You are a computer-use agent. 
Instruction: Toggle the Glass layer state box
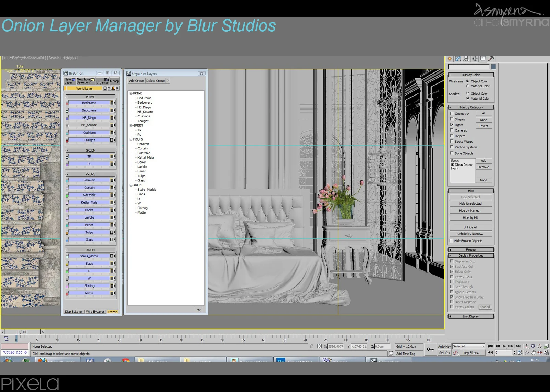(112, 239)
